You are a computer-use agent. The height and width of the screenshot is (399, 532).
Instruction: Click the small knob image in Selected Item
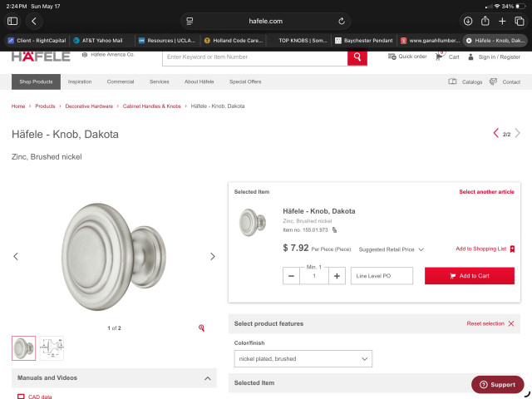[x=253, y=222]
